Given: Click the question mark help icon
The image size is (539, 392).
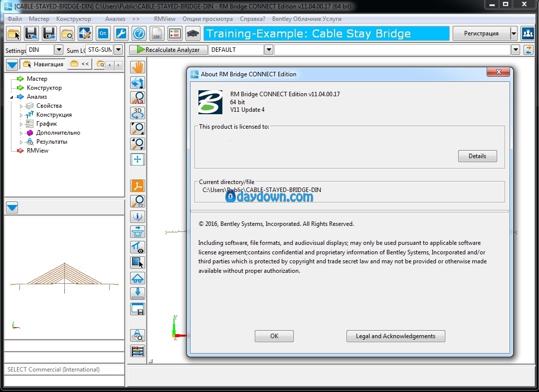Looking at the screenshot, I should coord(139,33).
